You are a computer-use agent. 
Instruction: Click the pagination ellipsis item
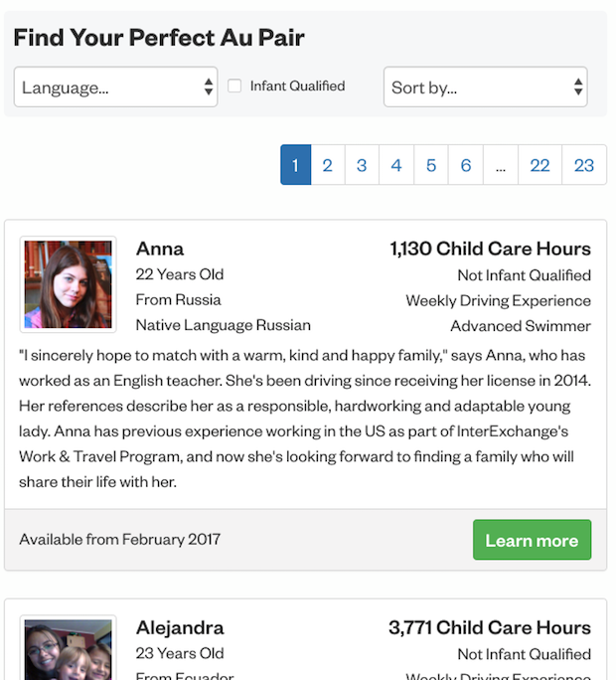(501, 165)
